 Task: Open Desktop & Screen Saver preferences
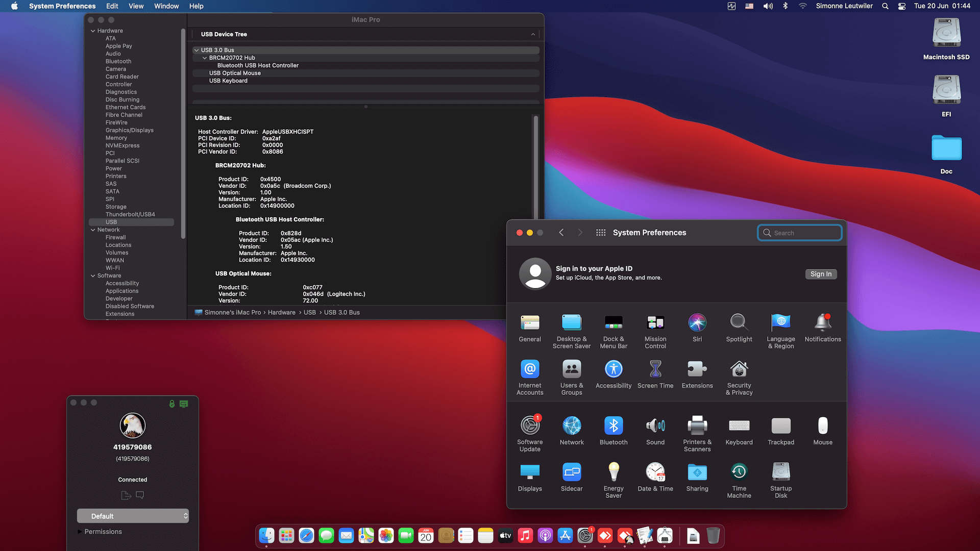pyautogui.click(x=572, y=331)
